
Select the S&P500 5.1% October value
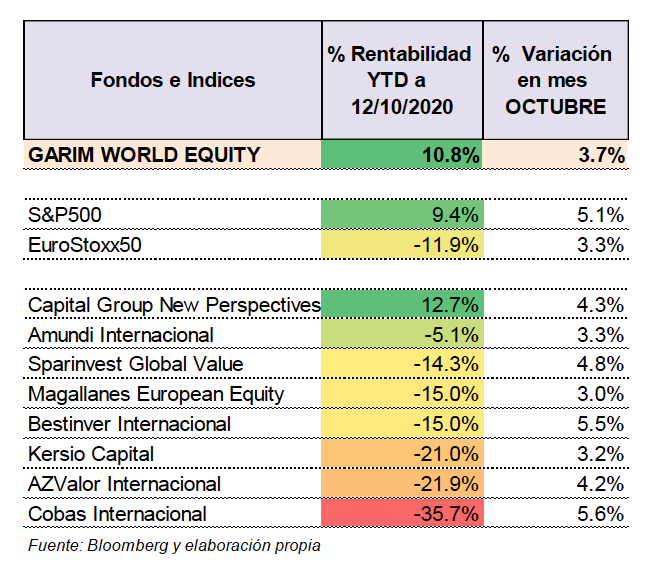tap(600, 215)
